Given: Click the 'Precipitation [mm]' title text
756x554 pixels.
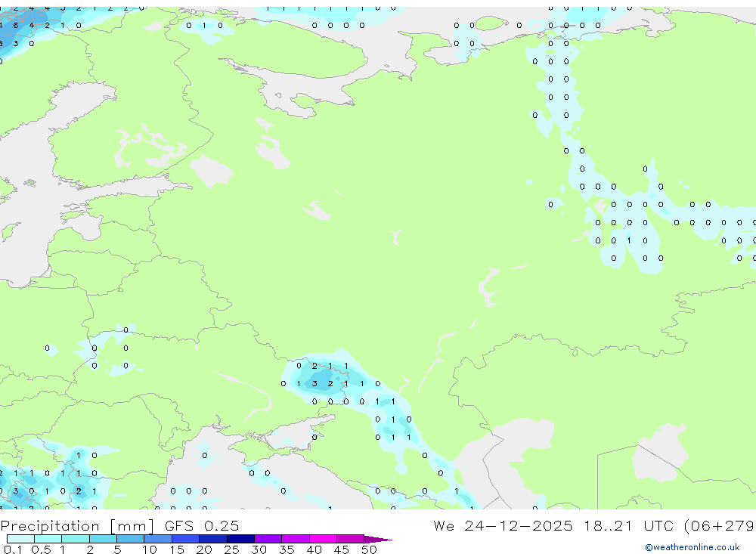Looking at the screenshot, I should click(x=77, y=526).
